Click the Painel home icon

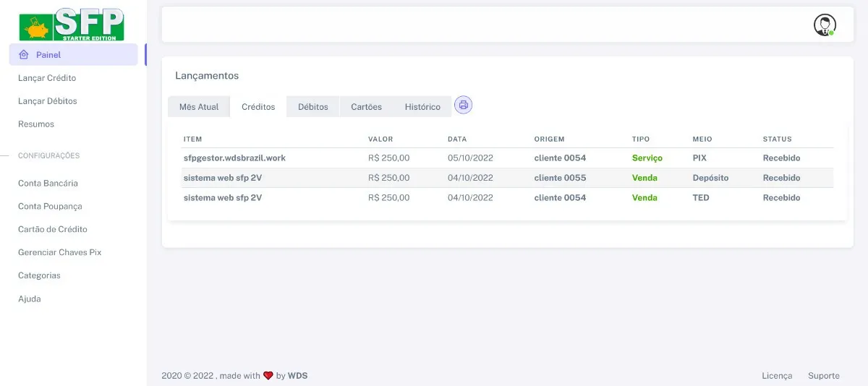(24, 55)
